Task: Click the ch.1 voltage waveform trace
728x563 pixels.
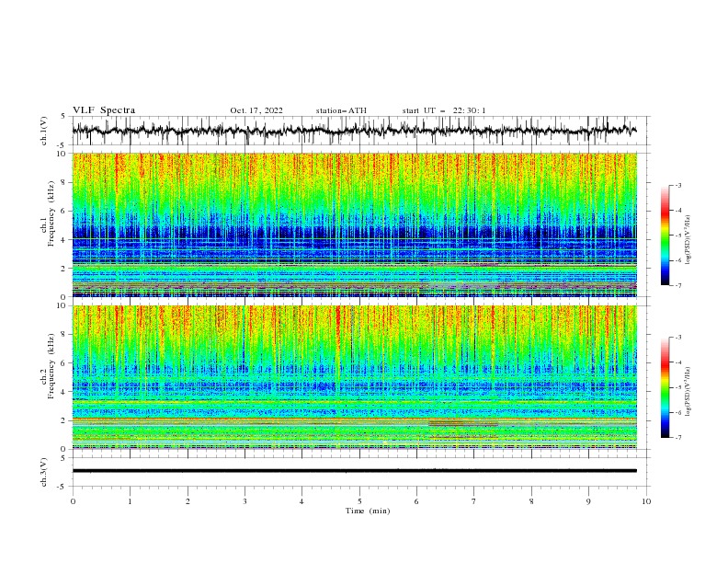Action: click(x=354, y=131)
